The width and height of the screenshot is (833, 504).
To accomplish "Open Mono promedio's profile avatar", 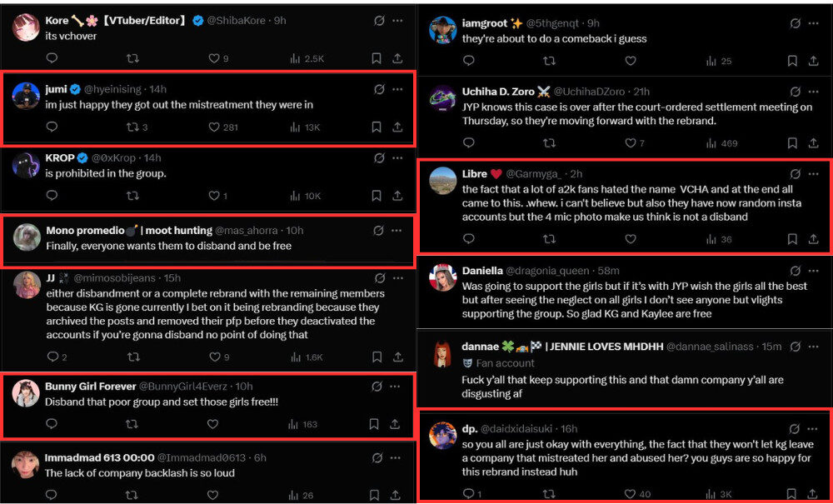I will 27,237.
